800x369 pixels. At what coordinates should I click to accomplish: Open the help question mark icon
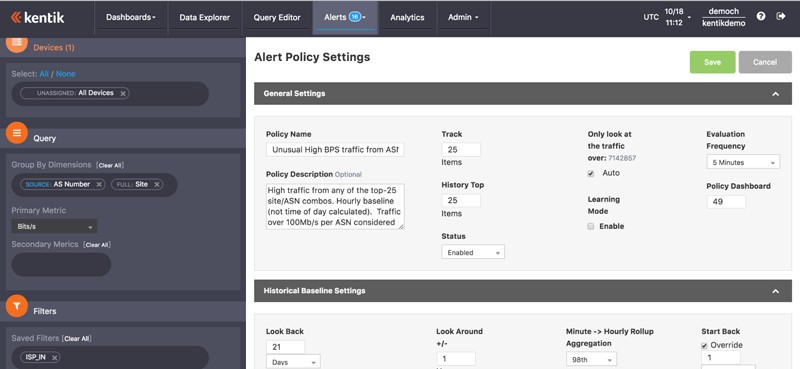[x=761, y=16]
